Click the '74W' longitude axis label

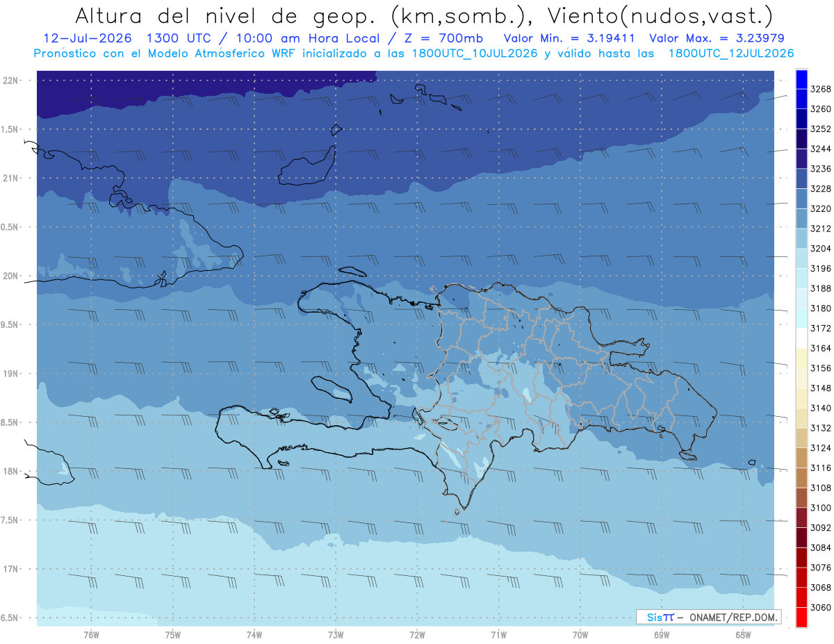pyautogui.click(x=254, y=635)
